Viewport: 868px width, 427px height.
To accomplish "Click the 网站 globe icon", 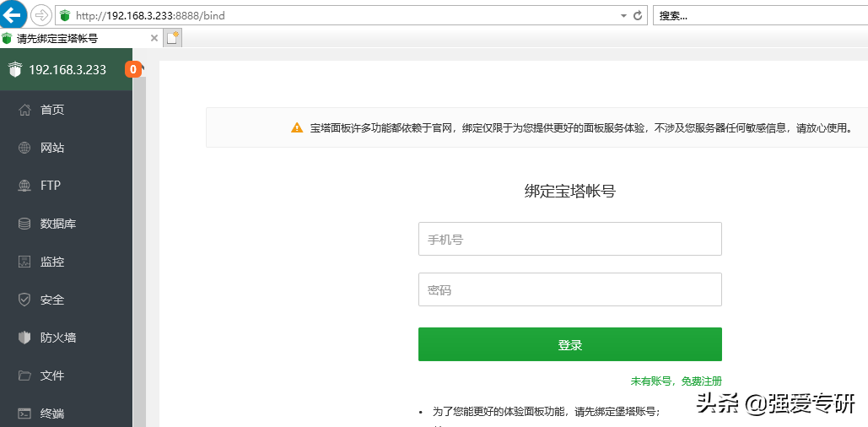I will pyautogui.click(x=24, y=148).
